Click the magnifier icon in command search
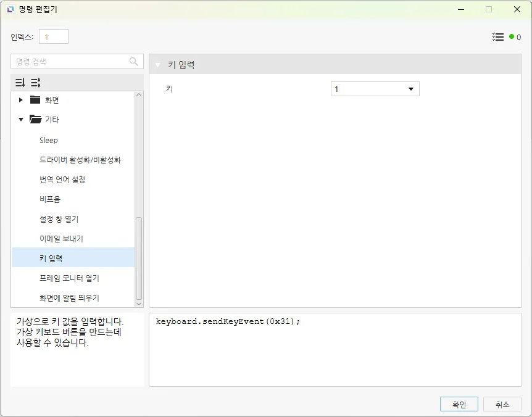The height and width of the screenshot is (417, 532). click(x=134, y=62)
